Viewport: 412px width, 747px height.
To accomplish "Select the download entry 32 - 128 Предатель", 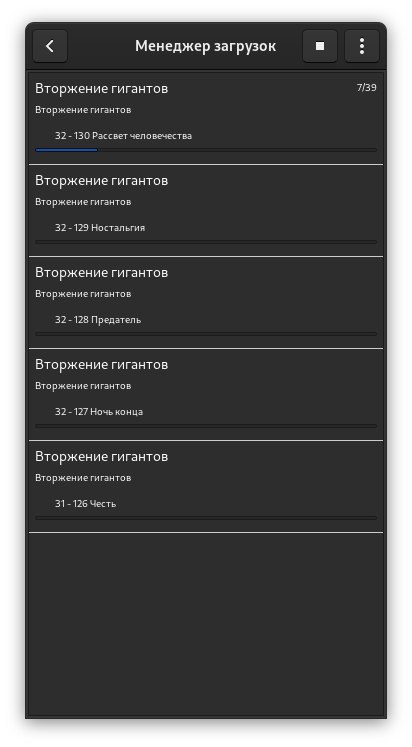I will pos(206,303).
